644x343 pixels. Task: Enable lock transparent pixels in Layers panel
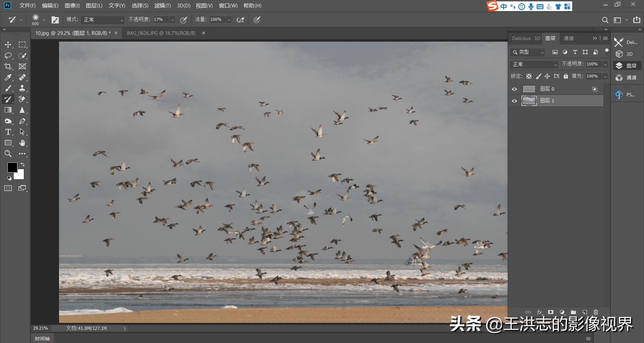529,76
